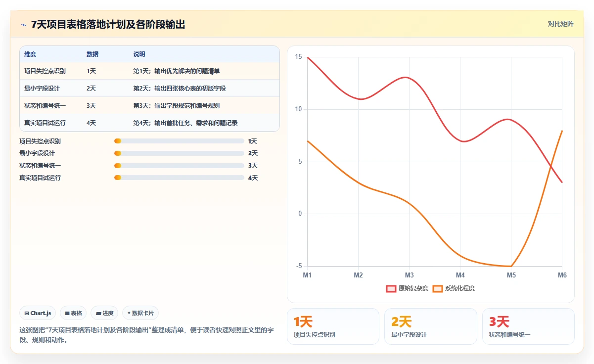Click the 15 y-axis value

[x=298, y=57]
